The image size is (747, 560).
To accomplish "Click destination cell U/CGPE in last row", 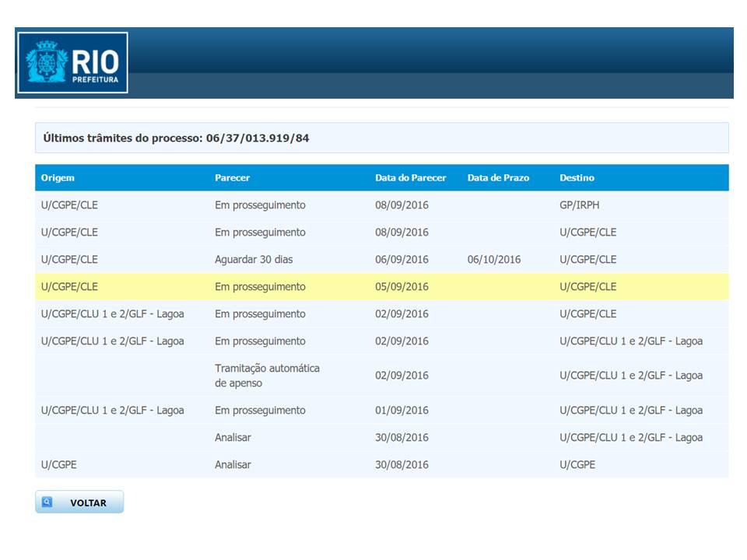I will pos(577,465).
